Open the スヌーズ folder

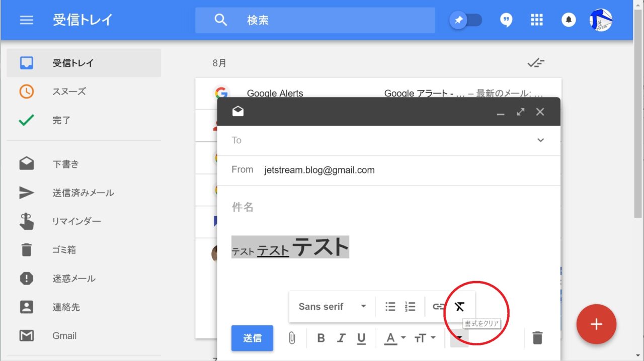[69, 92]
